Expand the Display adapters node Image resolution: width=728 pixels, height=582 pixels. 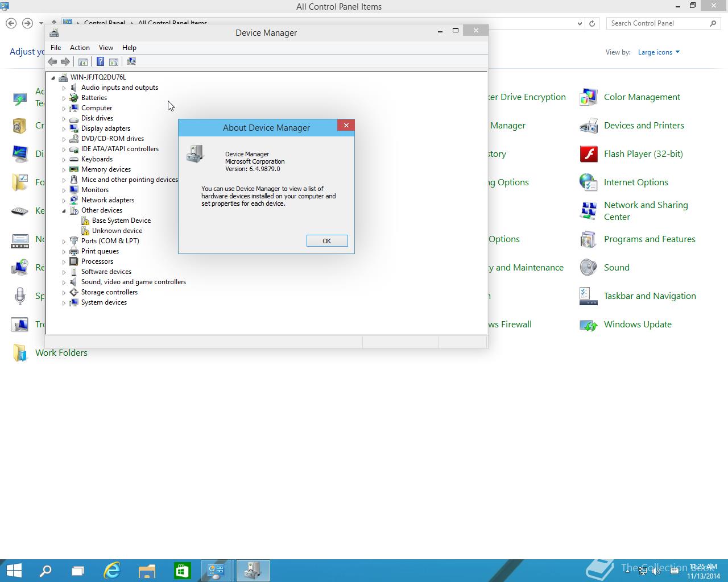[x=64, y=129]
